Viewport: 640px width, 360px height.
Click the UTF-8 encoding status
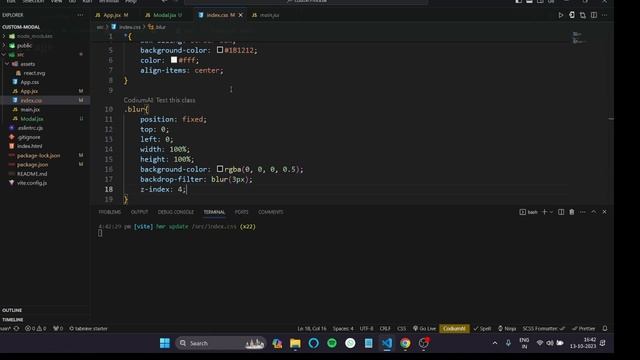coord(366,329)
